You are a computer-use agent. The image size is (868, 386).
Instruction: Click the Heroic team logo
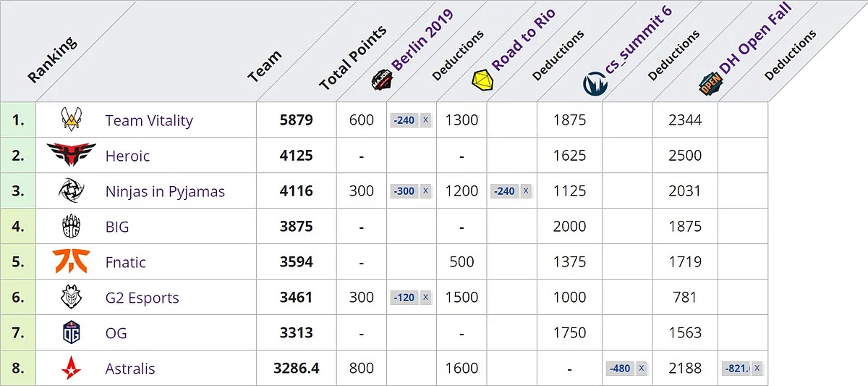click(71, 155)
